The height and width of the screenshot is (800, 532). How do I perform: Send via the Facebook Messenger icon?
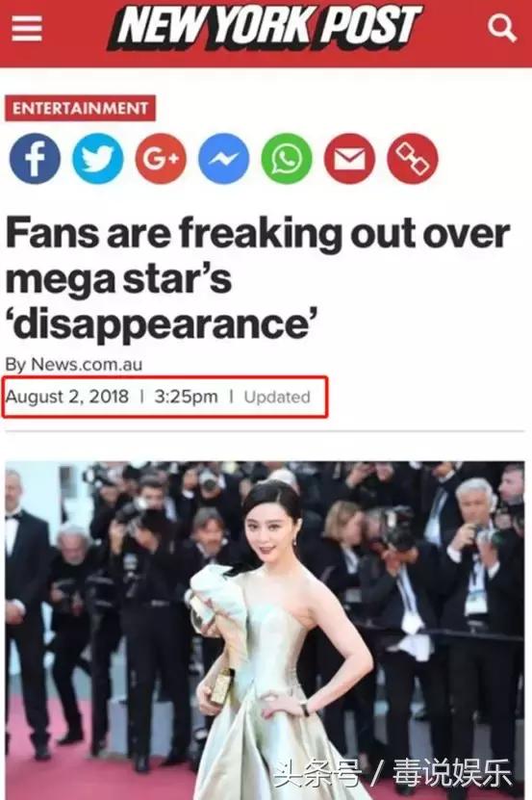pos(223,159)
